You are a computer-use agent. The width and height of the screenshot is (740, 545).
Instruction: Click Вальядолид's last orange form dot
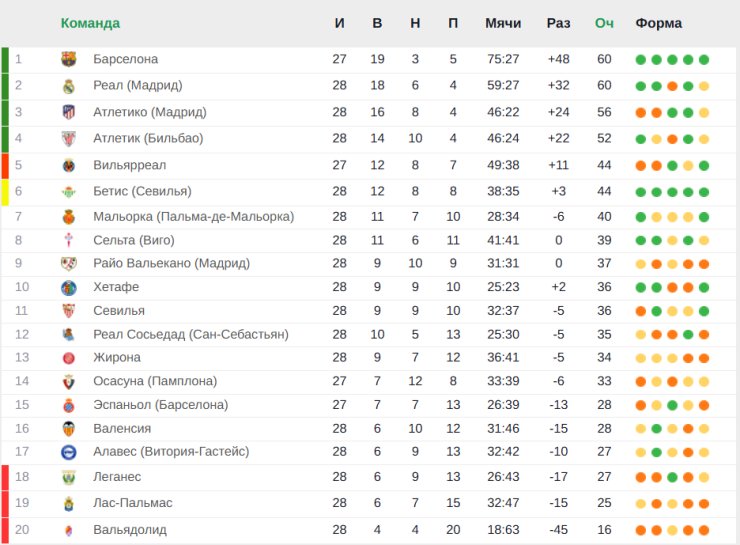click(x=704, y=530)
